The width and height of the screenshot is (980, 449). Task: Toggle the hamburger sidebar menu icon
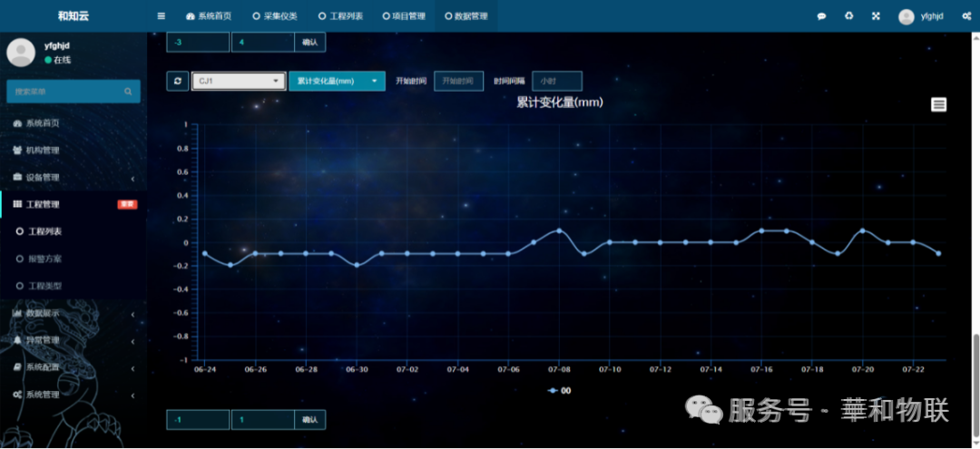162,16
